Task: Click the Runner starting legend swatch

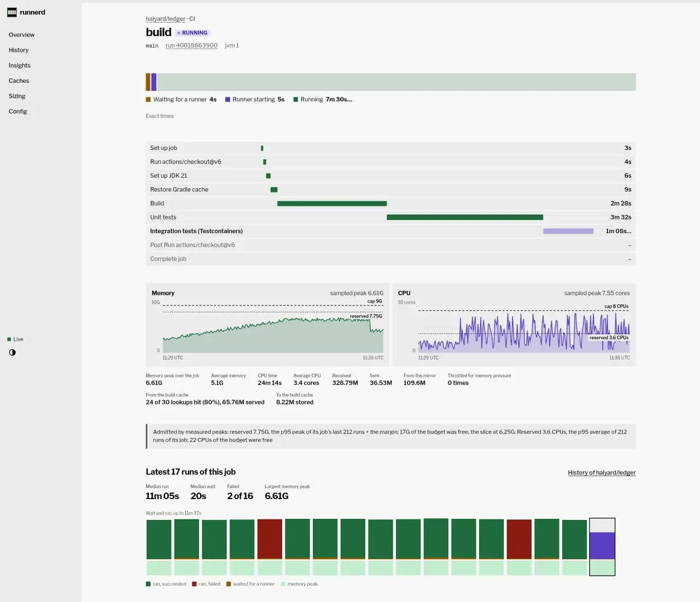Action: tap(227, 100)
